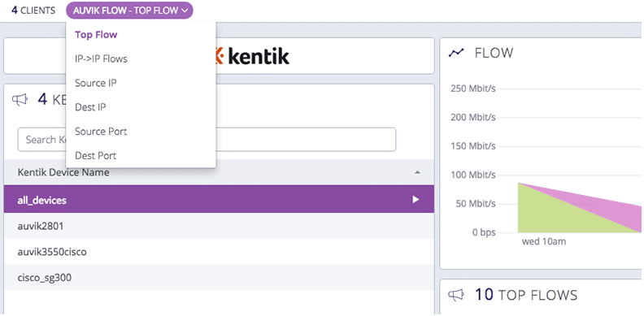
Task: Click the megaphone icon beside Kentik devices count
Action: tap(20, 99)
